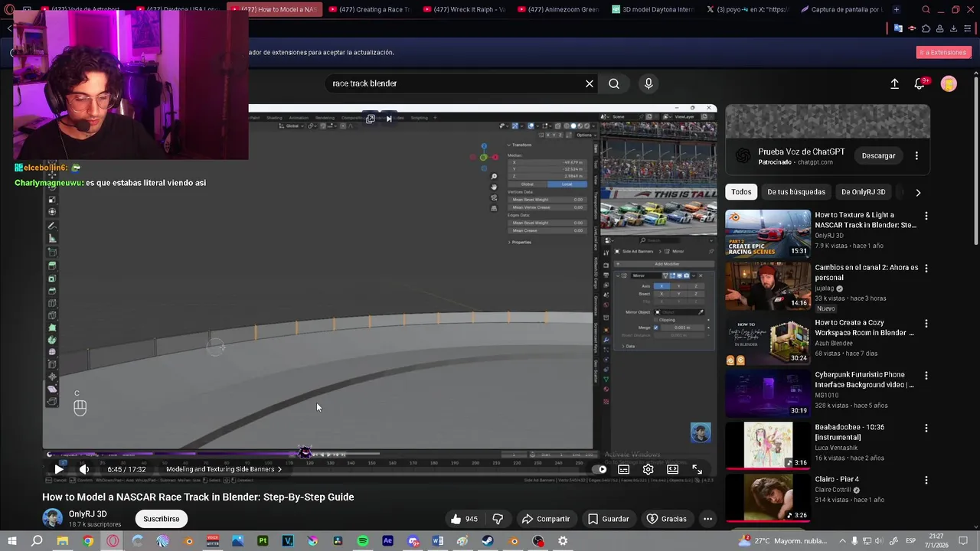Open the Cambios en el canal 2 video title
This screenshot has width=980, height=551.
(866, 272)
